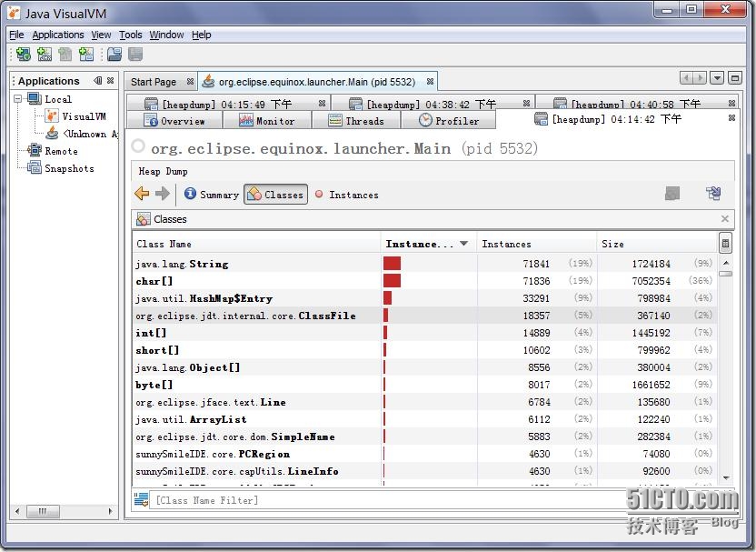Maximize the editor window area
This screenshot has width=756, height=552.
tap(734, 77)
